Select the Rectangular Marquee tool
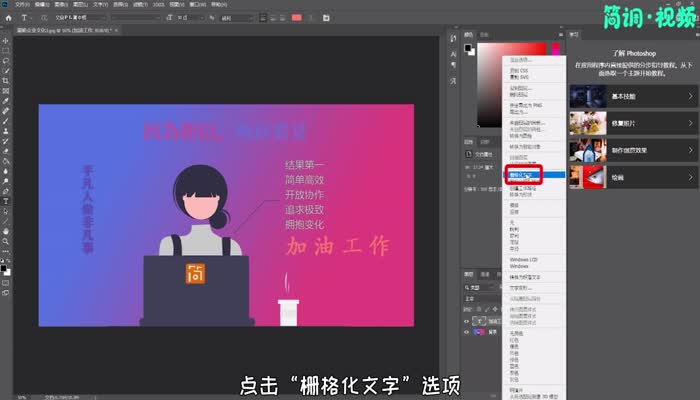The height and width of the screenshot is (400, 700). point(6,50)
